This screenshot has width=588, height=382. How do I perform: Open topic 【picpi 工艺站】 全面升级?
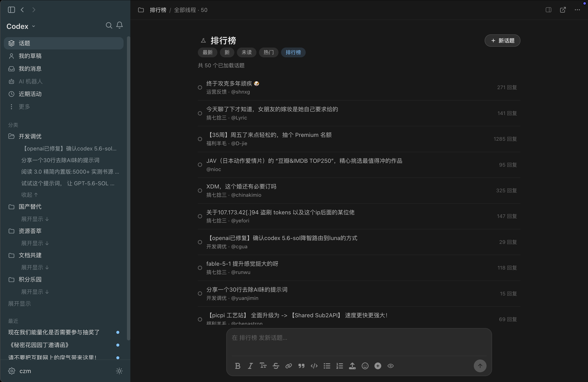tap(297, 315)
